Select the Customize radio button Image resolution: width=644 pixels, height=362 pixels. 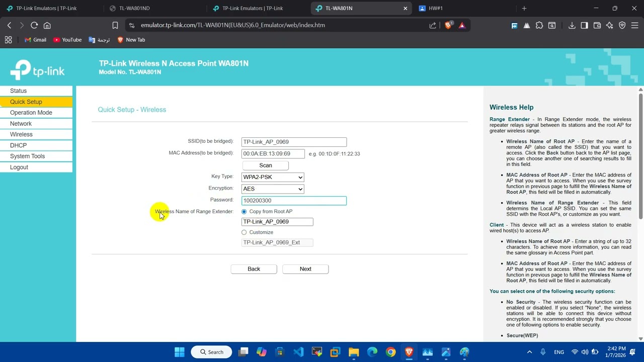tap(244, 232)
